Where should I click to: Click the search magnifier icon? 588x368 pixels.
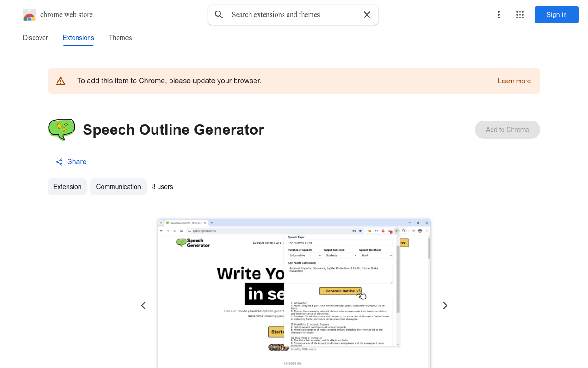[x=219, y=15]
